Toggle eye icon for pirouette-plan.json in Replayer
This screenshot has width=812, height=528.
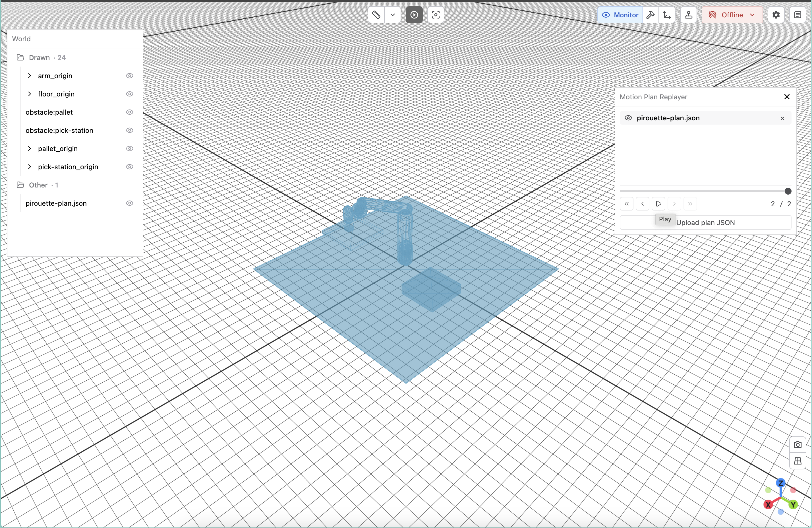click(628, 118)
